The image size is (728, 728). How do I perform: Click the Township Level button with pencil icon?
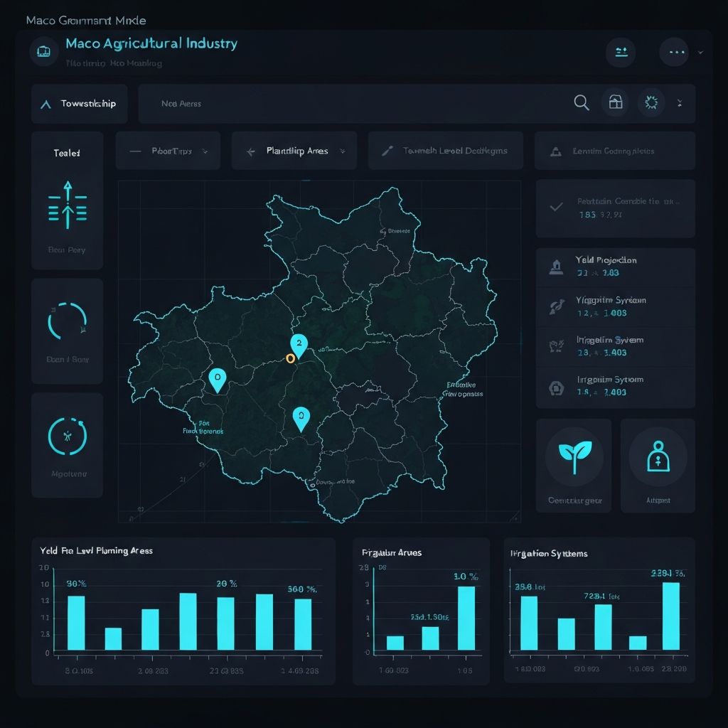[x=445, y=151]
